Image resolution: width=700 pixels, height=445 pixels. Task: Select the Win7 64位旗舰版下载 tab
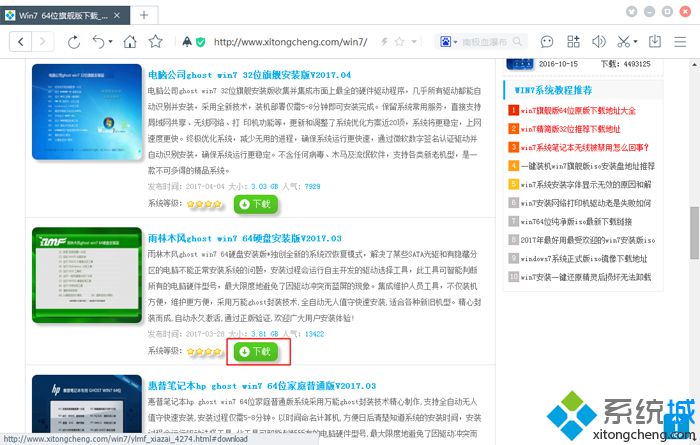pos(65,16)
